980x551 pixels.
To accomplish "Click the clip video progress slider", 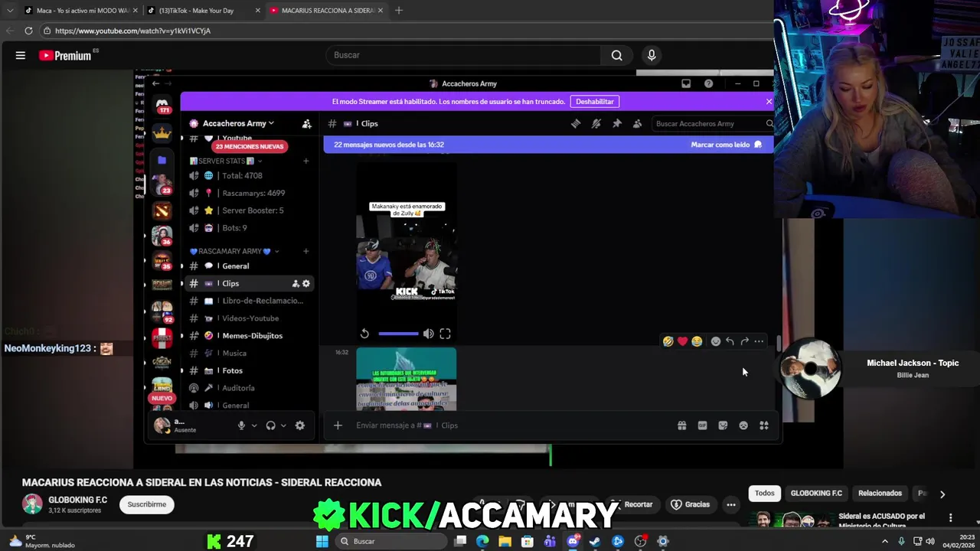I will coord(398,334).
